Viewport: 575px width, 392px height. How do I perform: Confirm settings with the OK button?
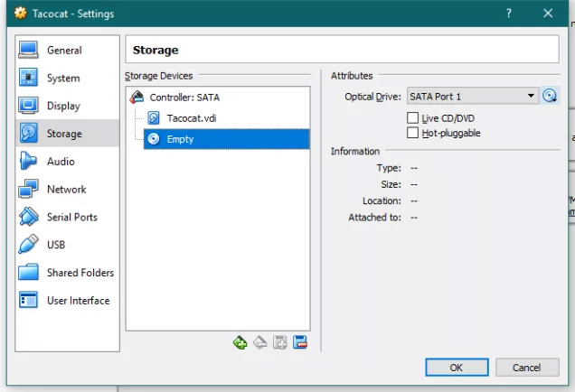457,367
